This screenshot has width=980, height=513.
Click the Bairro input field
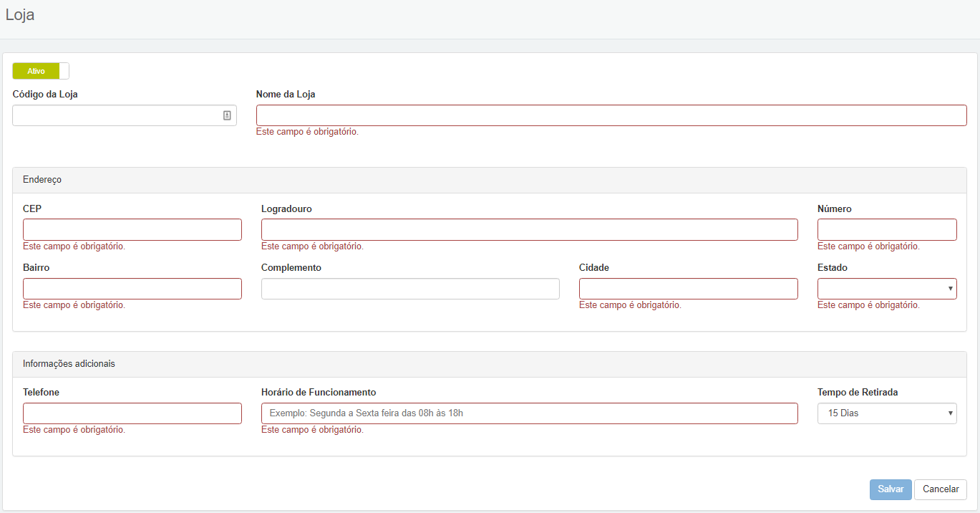tap(132, 289)
